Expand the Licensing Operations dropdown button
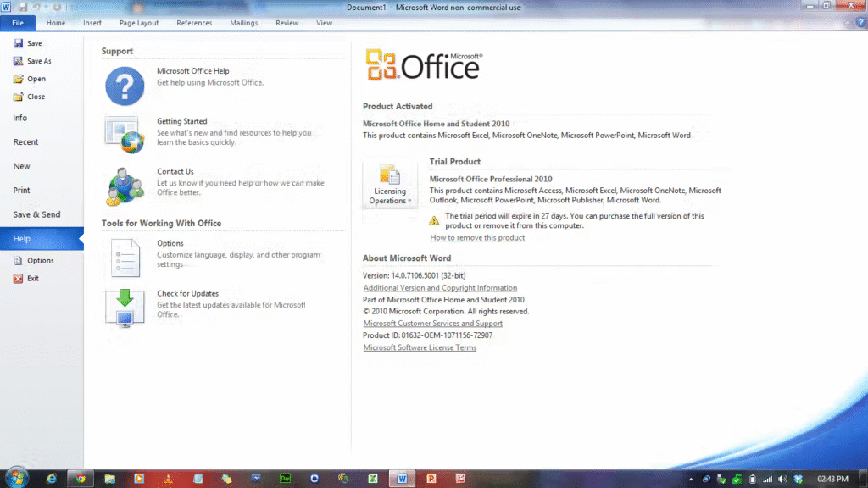 390,185
